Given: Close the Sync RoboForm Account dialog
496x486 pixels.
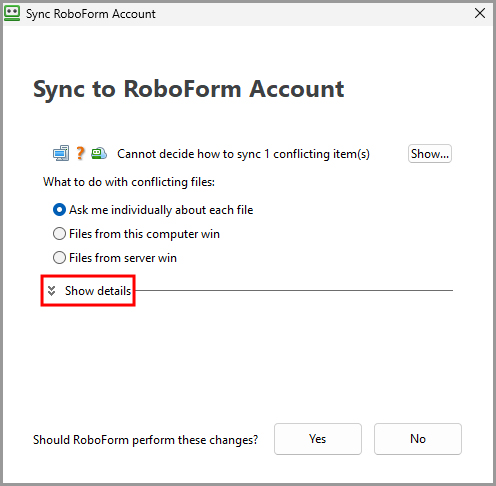Looking at the screenshot, I should click(x=480, y=13).
